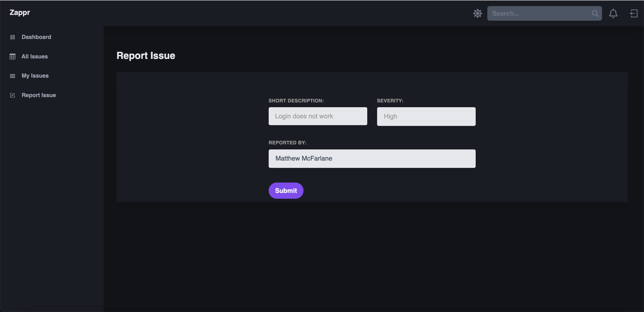The height and width of the screenshot is (312, 644).
Task: Click the Report Issue page heading
Action: click(x=146, y=56)
